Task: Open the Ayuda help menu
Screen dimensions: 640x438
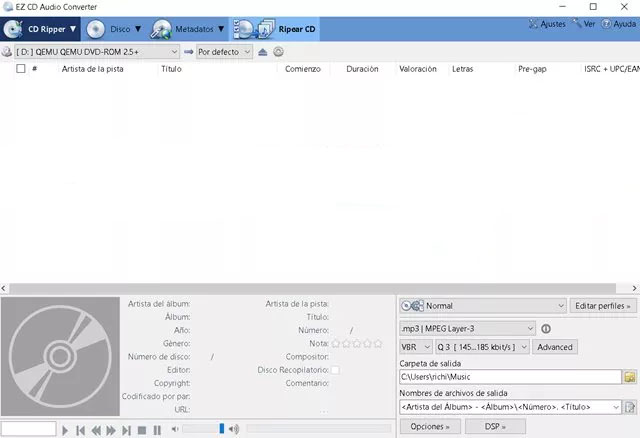Action: 619,24
